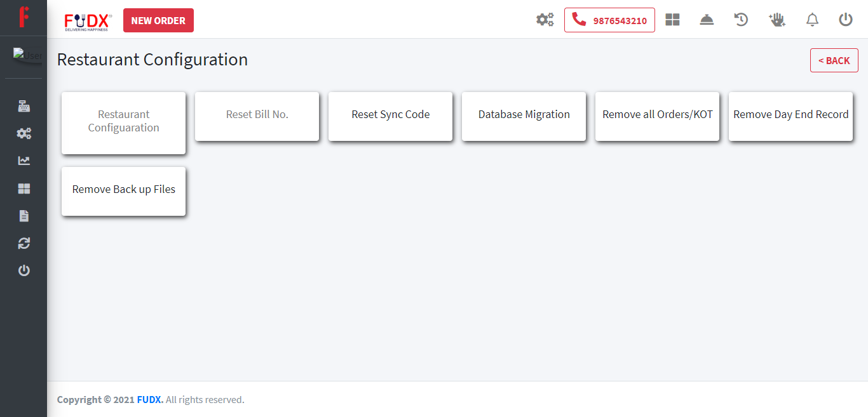
Task: Open order history clock icon
Action: [x=741, y=20]
